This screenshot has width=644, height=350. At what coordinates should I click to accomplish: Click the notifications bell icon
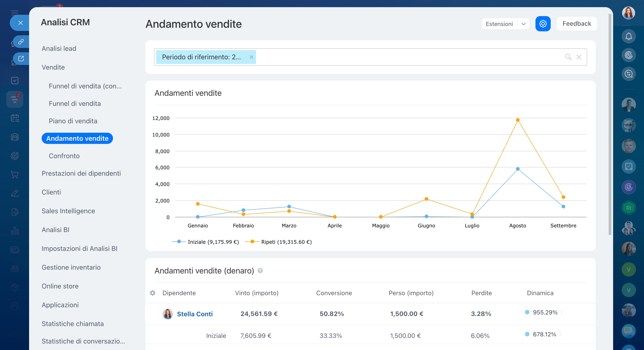tap(629, 36)
